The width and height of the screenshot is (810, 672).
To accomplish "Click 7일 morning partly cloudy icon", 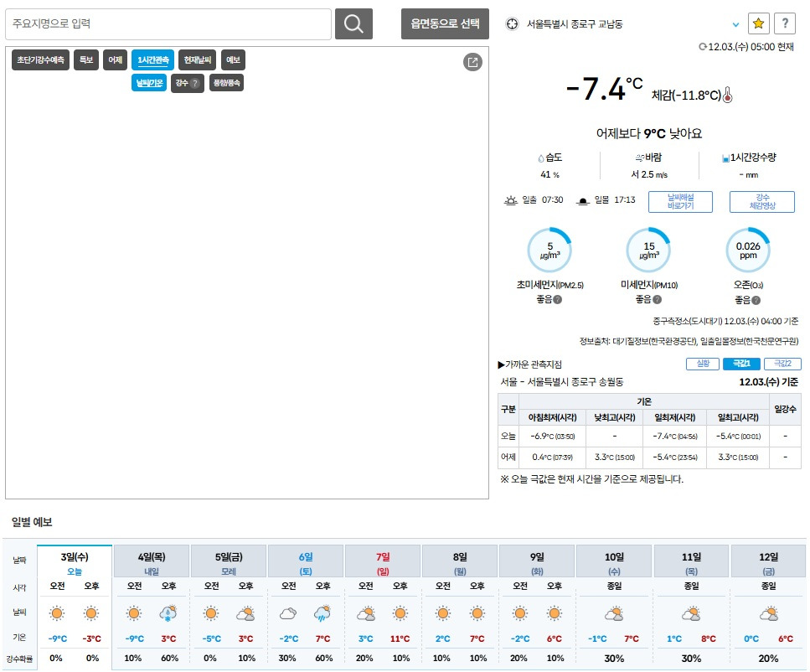I will click(x=366, y=613).
